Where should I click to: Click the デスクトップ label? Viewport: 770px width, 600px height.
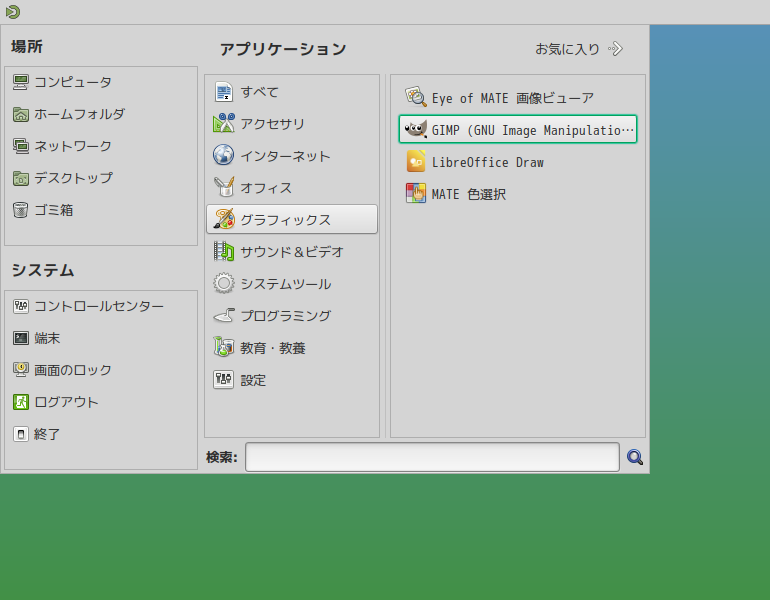(x=73, y=178)
